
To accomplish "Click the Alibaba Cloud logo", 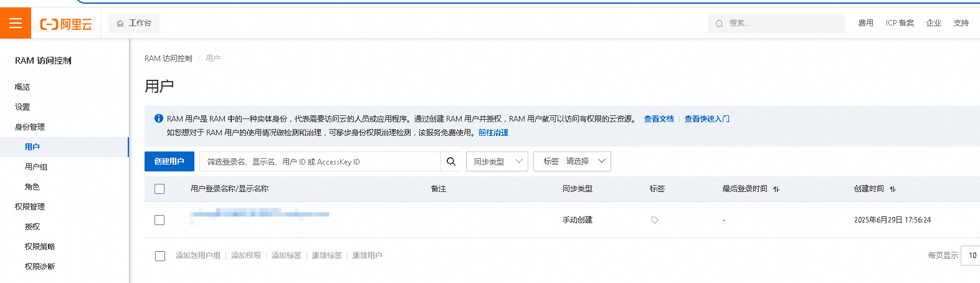I will tap(66, 24).
